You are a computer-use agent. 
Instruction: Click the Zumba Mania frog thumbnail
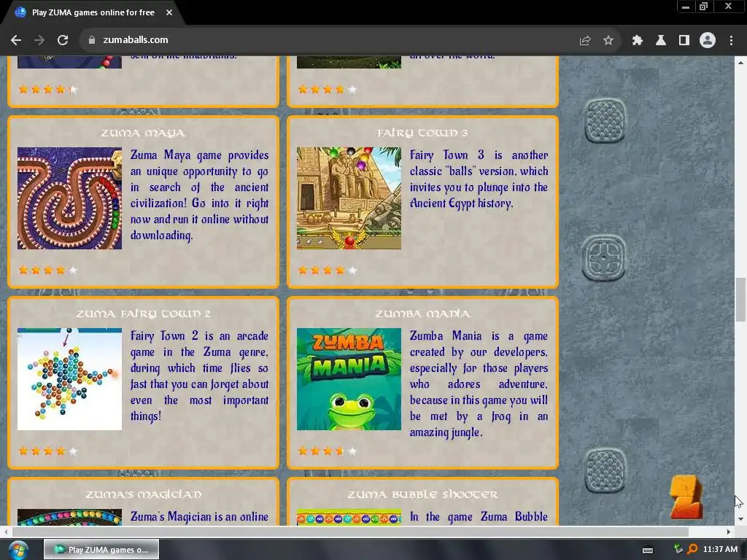point(349,379)
